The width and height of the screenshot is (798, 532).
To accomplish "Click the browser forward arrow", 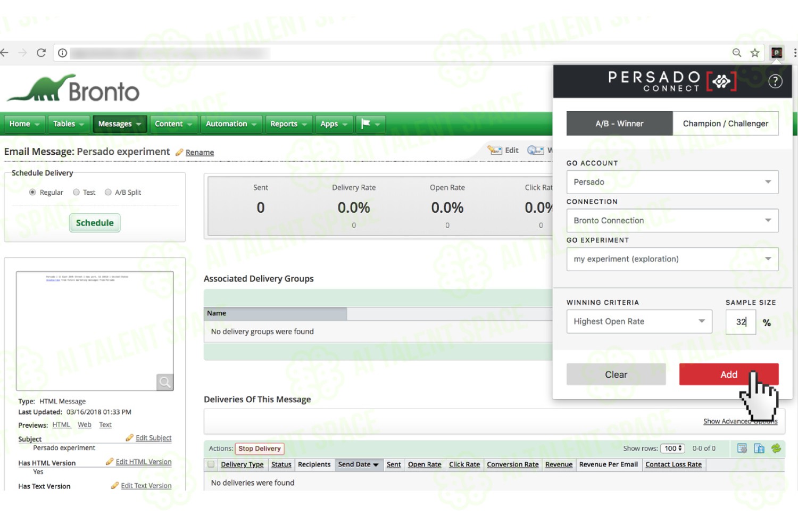I will pos(22,53).
